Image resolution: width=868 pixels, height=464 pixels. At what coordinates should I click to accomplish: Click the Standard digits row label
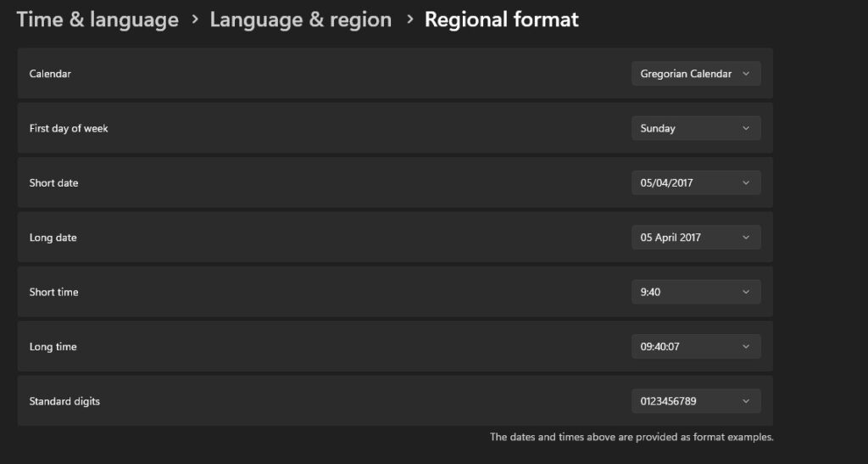[64, 401]
